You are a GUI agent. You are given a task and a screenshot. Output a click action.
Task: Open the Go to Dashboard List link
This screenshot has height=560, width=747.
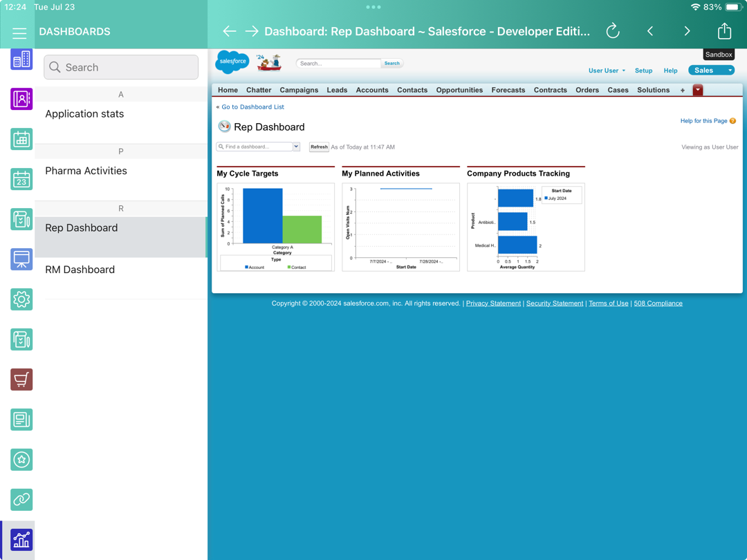click(x=252, y=107)
